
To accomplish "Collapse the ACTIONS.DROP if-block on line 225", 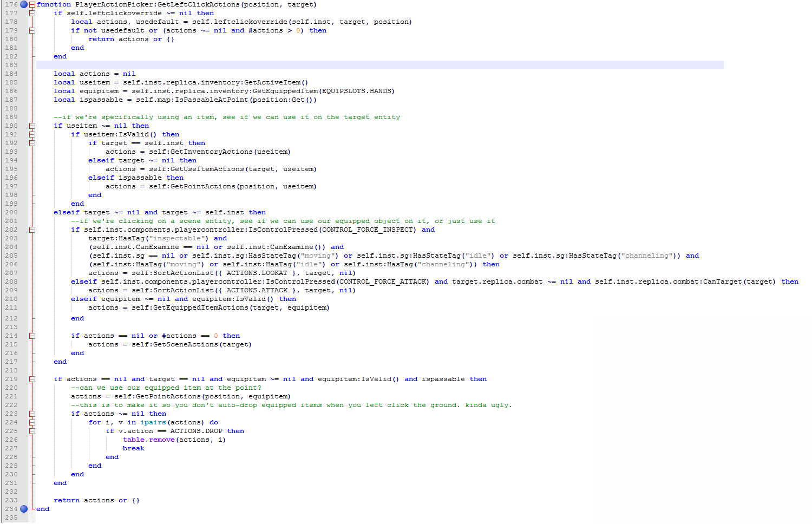I will (32, 431).
